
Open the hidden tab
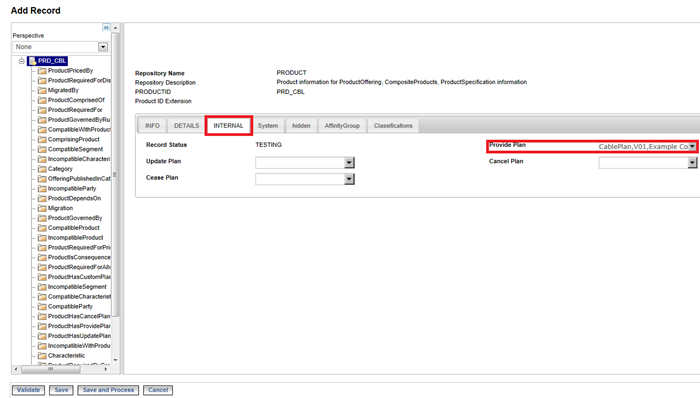[301, 126]
